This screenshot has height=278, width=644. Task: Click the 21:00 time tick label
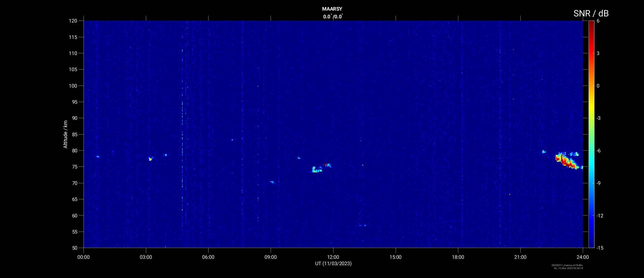coord(520,257)
